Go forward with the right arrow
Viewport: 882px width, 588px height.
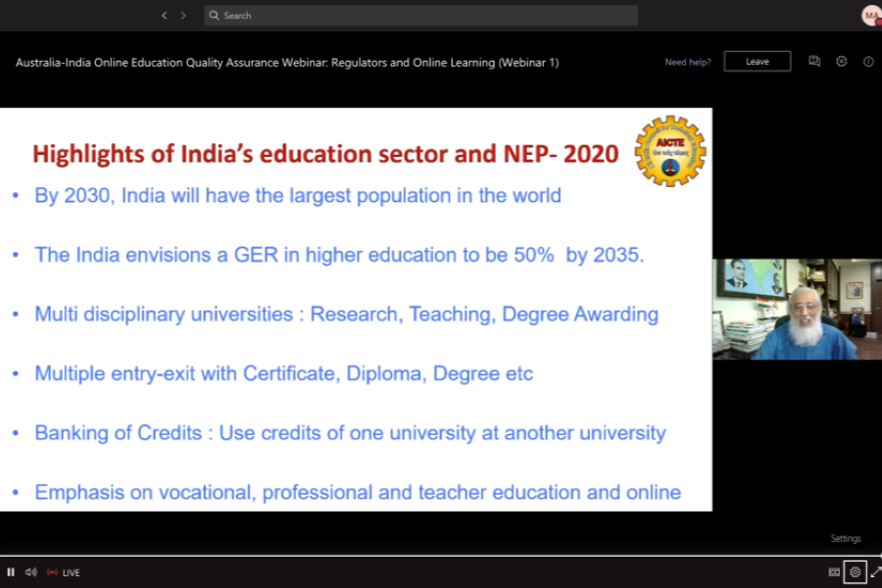(x=183, y=16)
